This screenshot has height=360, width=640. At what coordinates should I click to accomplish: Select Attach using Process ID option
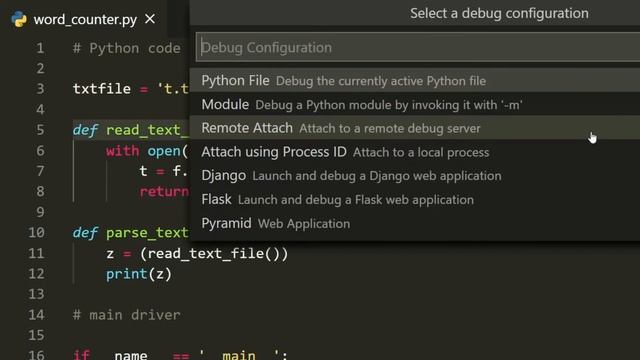point(415,152)
